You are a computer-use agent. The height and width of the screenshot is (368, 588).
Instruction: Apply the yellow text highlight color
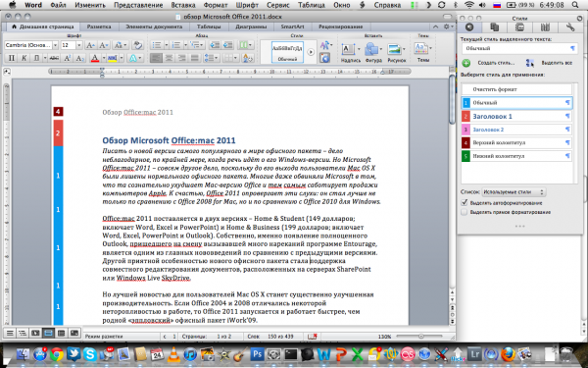pyautogui.click(x=112, y=58)
